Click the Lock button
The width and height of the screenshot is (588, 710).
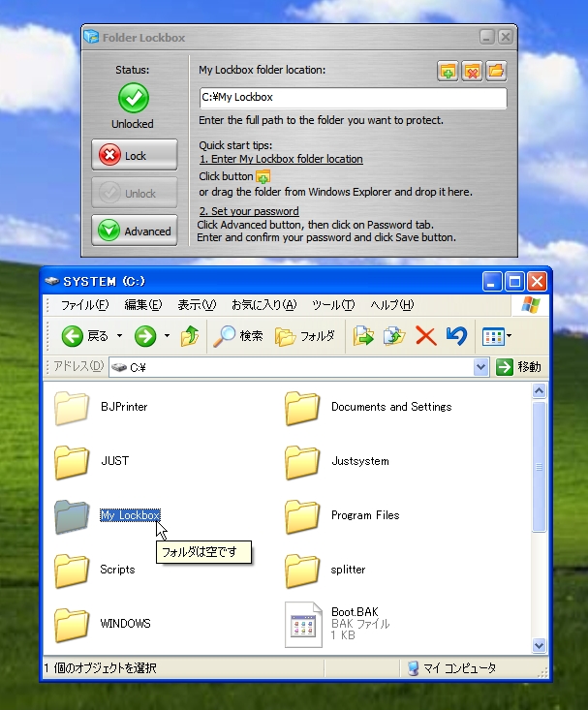pyautogui.click(x=135, y=155)
